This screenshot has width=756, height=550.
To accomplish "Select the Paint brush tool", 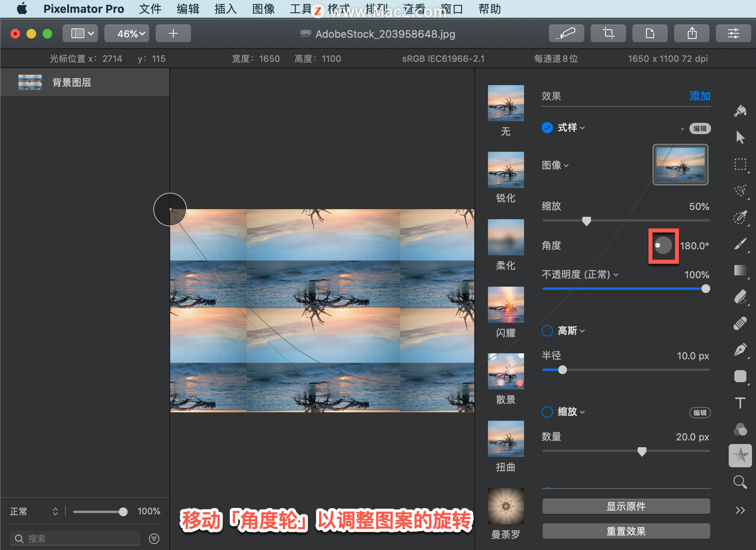I will (x=740, y=244).
